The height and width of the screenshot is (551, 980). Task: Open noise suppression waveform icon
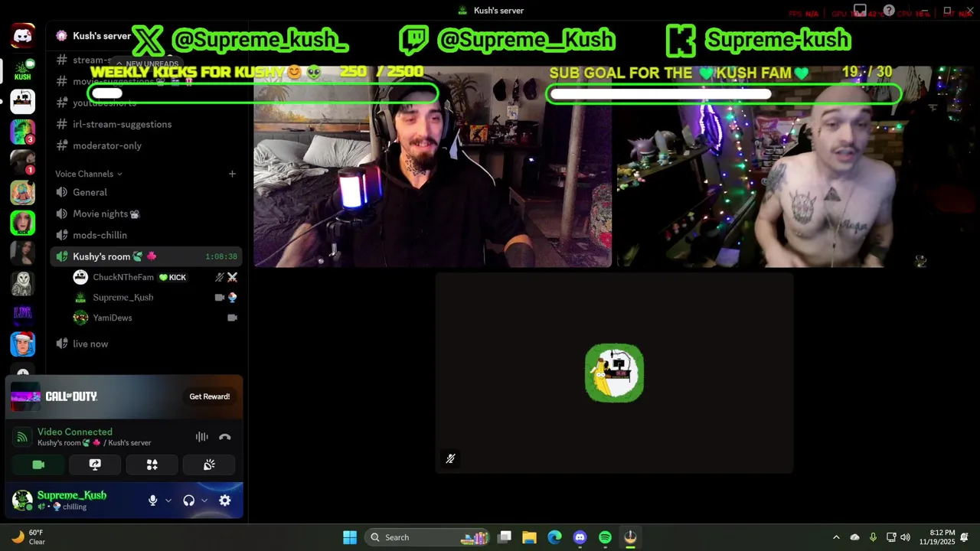pyautogui.click(x=201, y=437)
